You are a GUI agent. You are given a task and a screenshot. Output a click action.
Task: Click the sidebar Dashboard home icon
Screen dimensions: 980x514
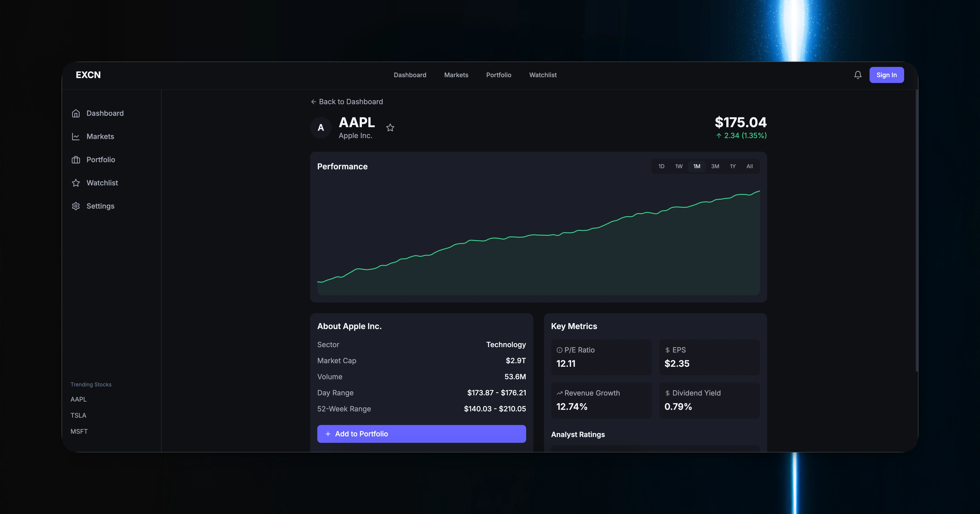[x=76, y=113]
